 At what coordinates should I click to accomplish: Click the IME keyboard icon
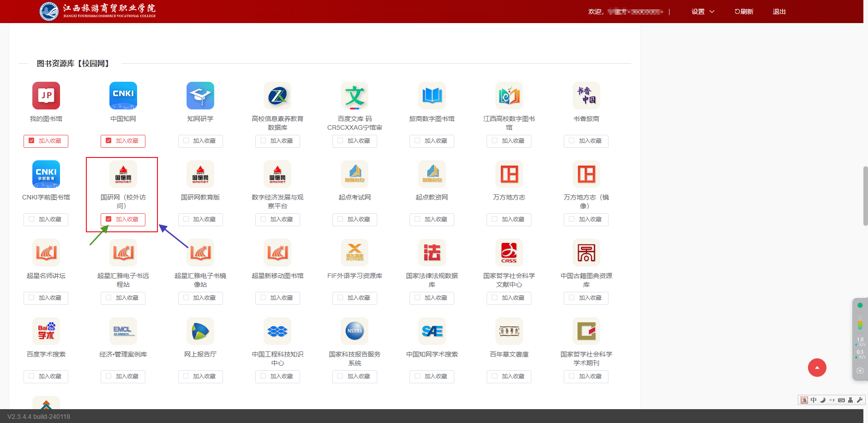[841, 400]
